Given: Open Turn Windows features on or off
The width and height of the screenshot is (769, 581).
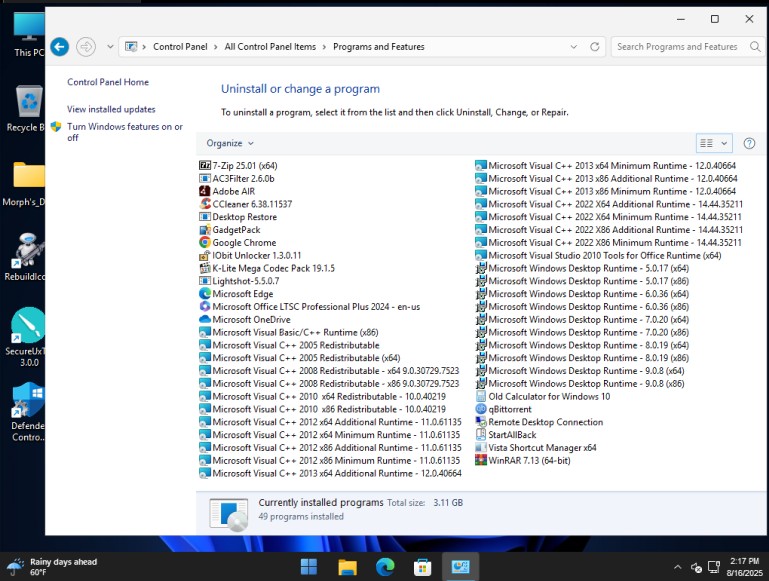Looking at the screenshot, I should tap(125, 132).
